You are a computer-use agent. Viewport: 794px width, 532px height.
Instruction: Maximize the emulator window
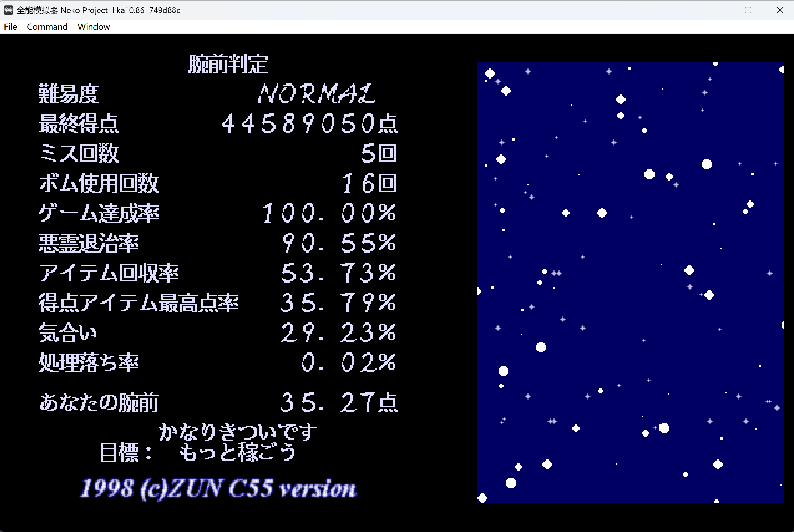pyautogui.click(x=748, y=10)
